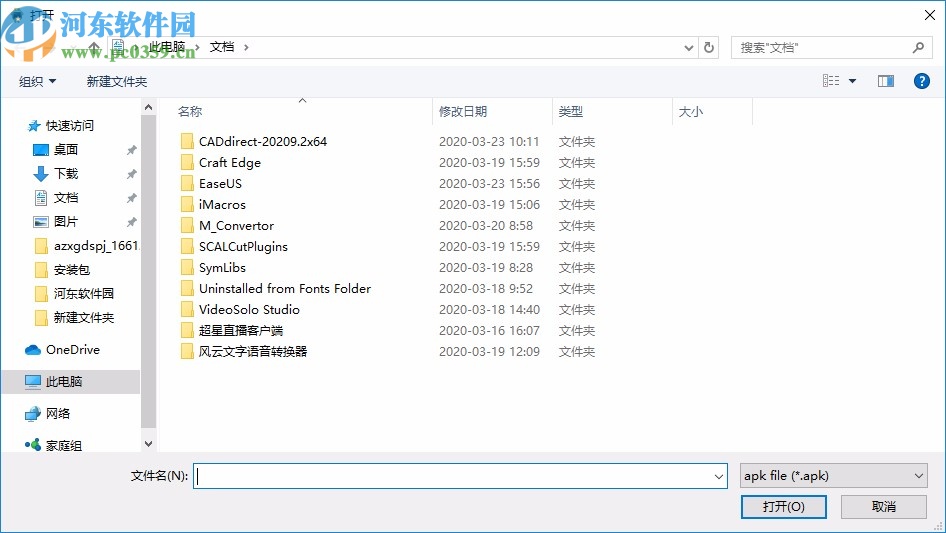Click the refresh icon in address bar
Screen dimensions: 946x533
[709, 47]
